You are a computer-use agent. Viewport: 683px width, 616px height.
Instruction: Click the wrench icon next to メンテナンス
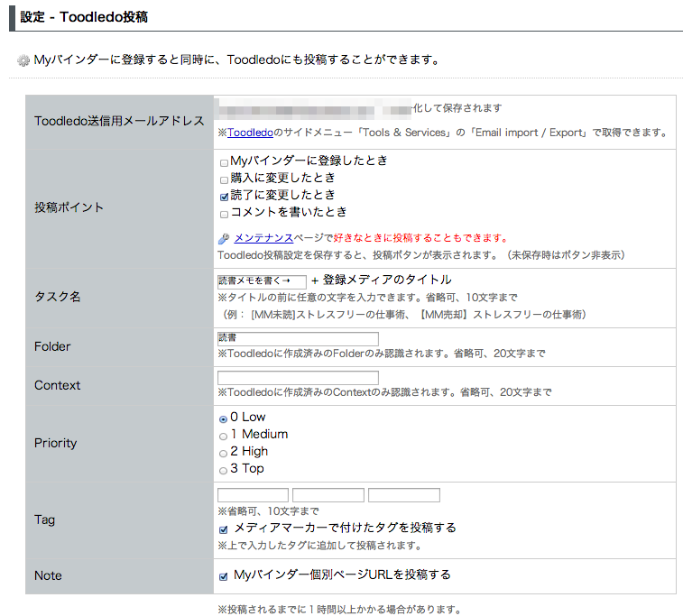pos(224,239)
